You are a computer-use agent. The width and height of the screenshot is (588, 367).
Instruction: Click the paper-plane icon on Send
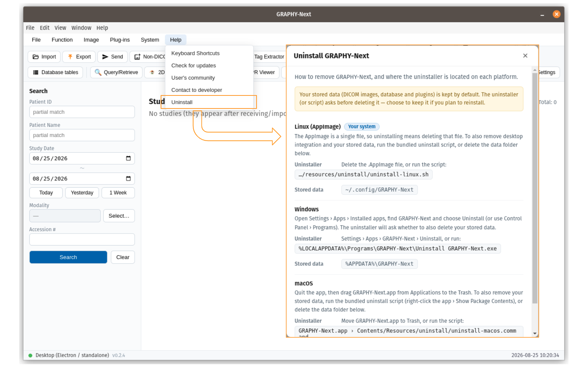click(105, 57)
